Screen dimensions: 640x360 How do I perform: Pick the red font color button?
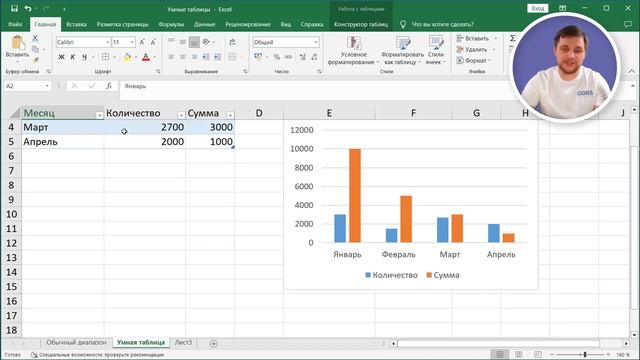pos(146,57)
